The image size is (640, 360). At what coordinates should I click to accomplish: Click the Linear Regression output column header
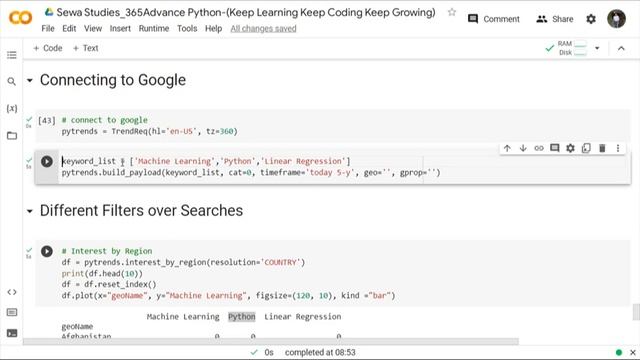click(x=302, y=317)
